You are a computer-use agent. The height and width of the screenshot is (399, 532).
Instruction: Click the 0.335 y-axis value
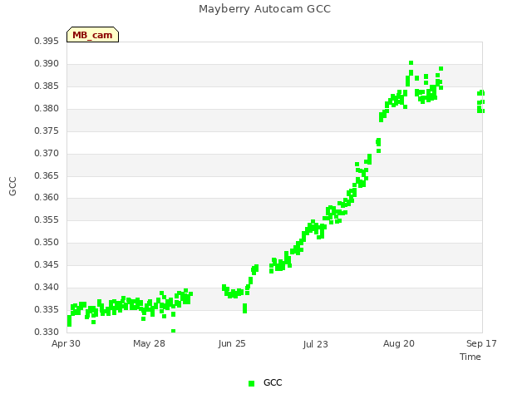pyautogui.click(x=47, y=310)
